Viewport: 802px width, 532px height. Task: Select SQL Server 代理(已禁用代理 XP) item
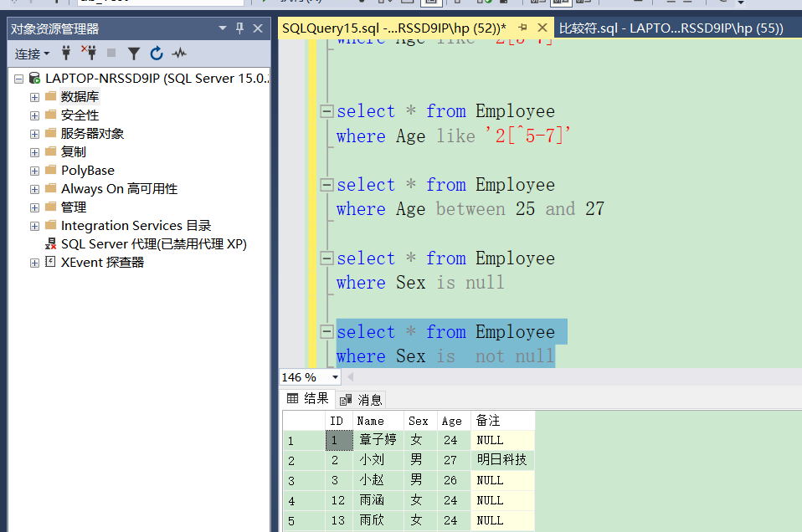click(x=154, y=243)
